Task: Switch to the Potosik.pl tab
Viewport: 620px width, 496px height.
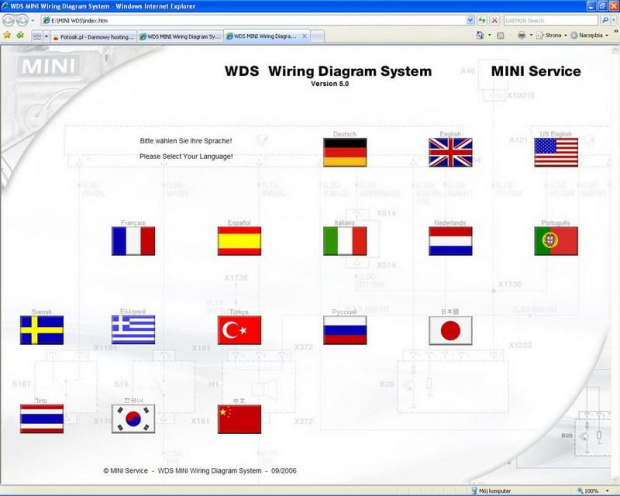Action: click(94, 37)
